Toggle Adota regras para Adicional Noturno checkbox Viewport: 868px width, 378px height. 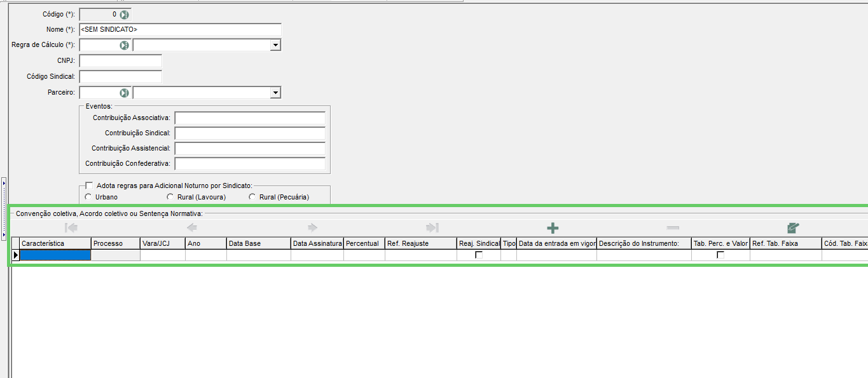88,186
